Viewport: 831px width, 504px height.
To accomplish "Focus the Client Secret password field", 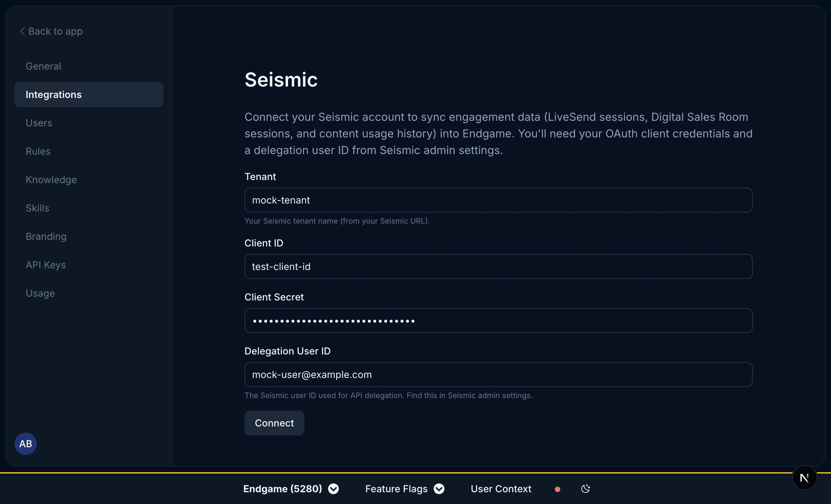I will (x=498, y=321).
